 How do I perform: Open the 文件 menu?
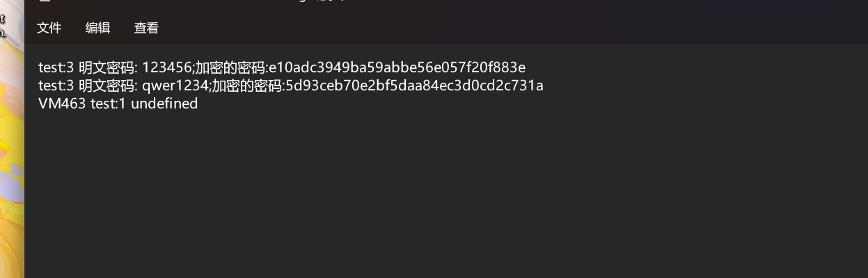[x=49, y=28]
